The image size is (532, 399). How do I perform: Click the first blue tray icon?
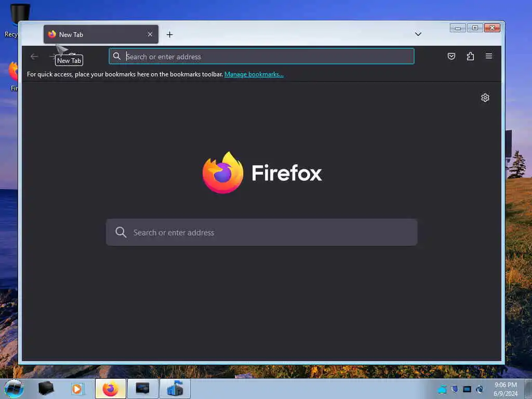coord(442,389)
